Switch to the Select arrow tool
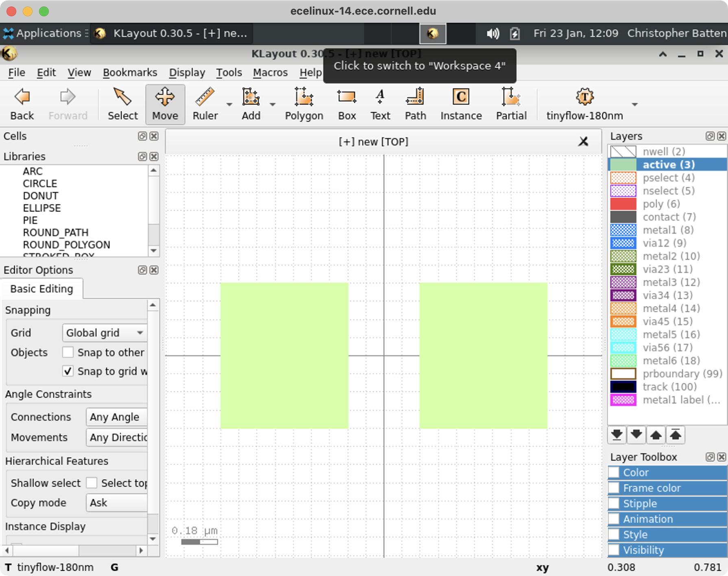Screen dimensions: 728x576 point(122,104)
